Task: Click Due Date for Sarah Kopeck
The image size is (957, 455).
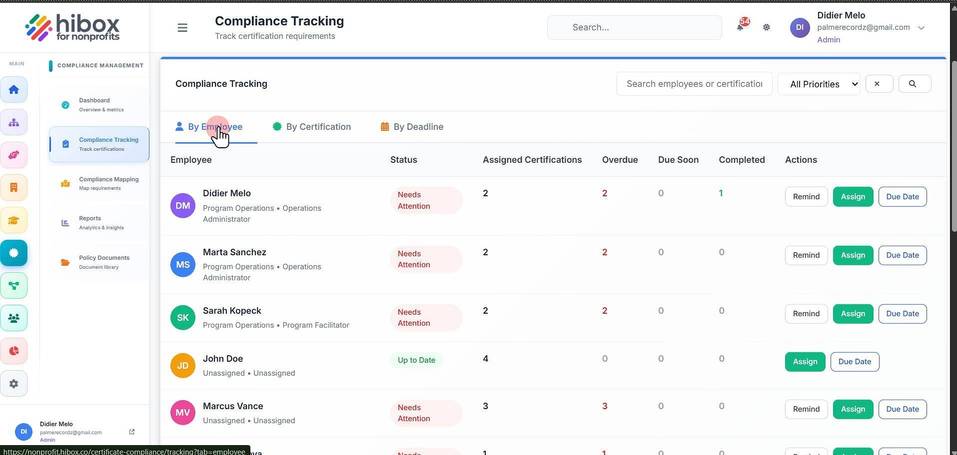Action: coord(903,314)
